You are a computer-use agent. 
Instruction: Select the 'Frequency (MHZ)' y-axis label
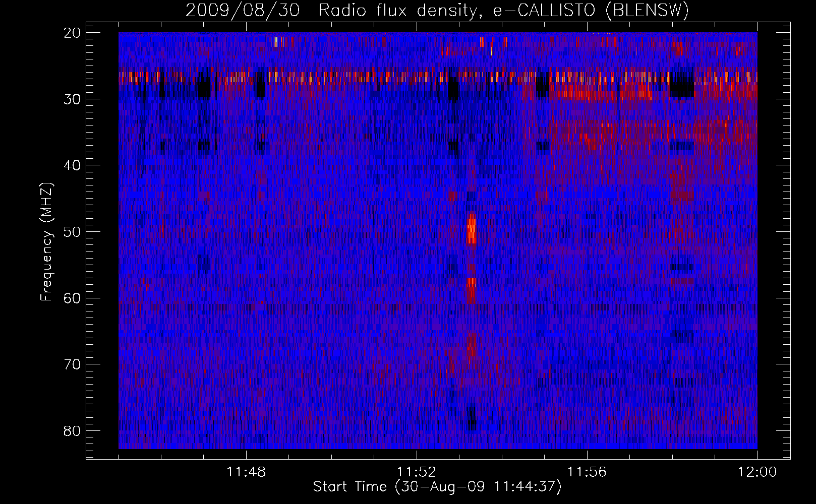pos(46,242)
